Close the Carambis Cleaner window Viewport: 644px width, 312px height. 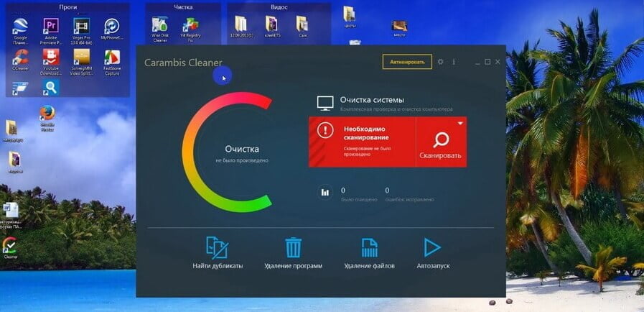[498, 62]
